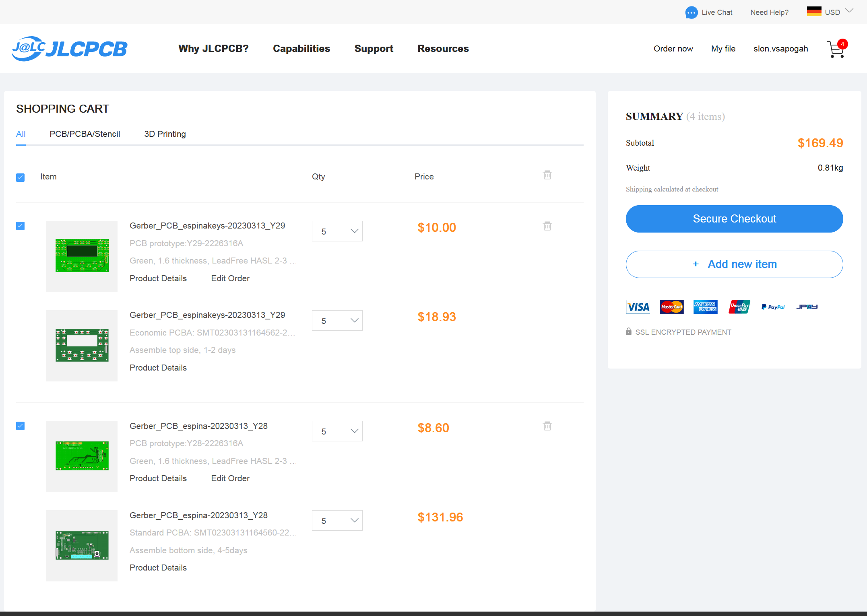Switch to the 3D Printing tab
867x616 pixels.
165,134
